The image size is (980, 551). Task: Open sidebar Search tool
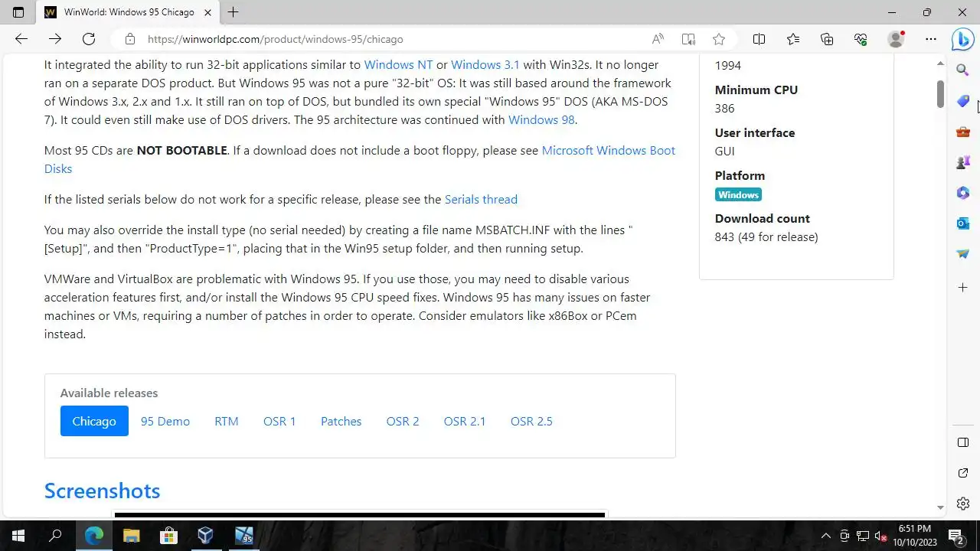point(963,70)
